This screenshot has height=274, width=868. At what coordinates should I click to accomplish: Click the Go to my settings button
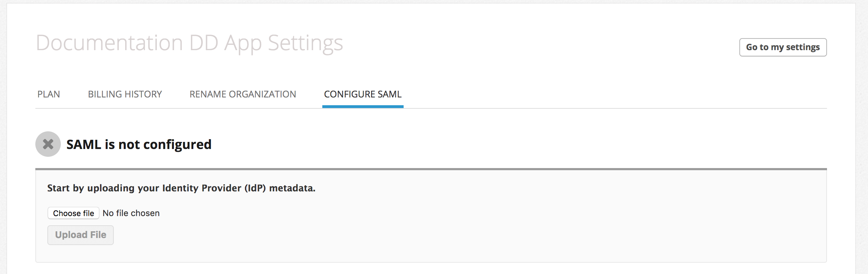click(783, 47)
